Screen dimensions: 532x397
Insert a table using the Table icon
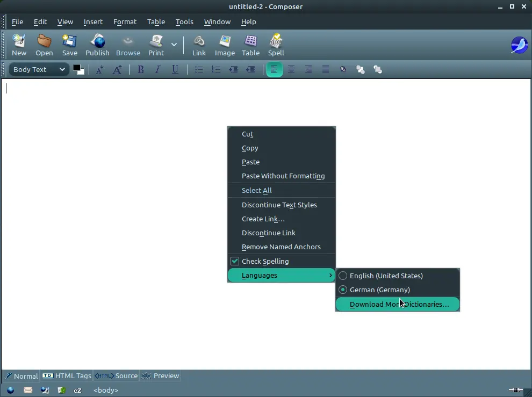250,45
